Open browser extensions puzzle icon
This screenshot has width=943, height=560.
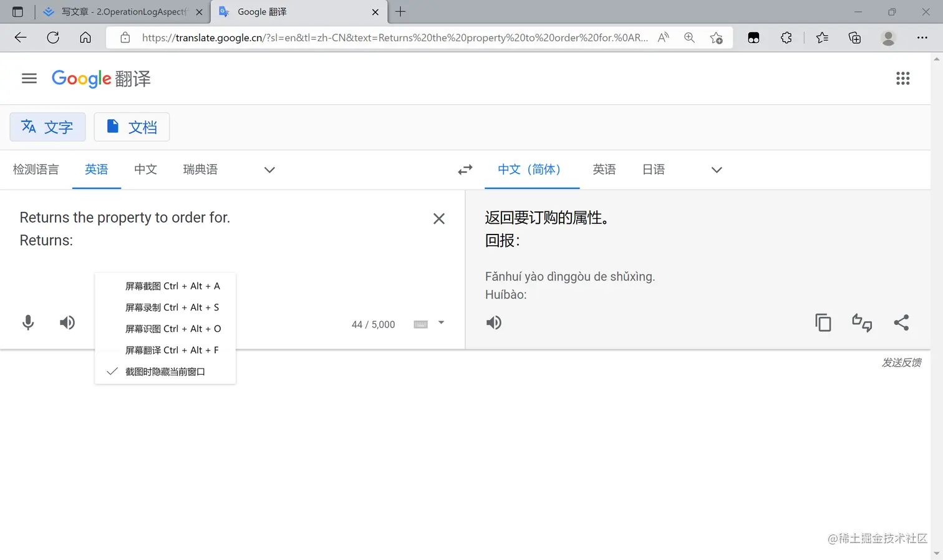pyautogui.click(x=786, y=37)
